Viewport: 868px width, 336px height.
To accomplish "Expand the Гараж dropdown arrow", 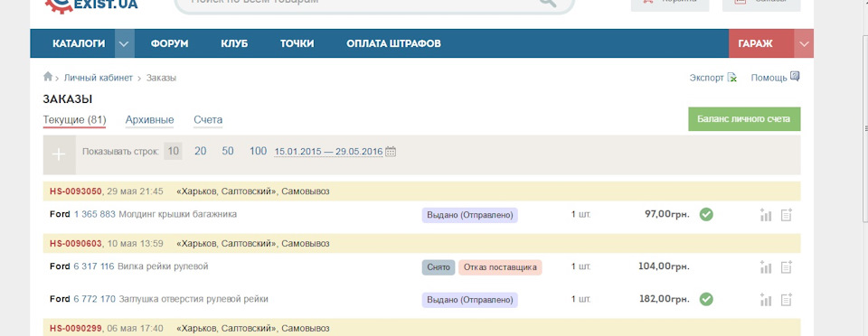I will (x=804, y=43).
